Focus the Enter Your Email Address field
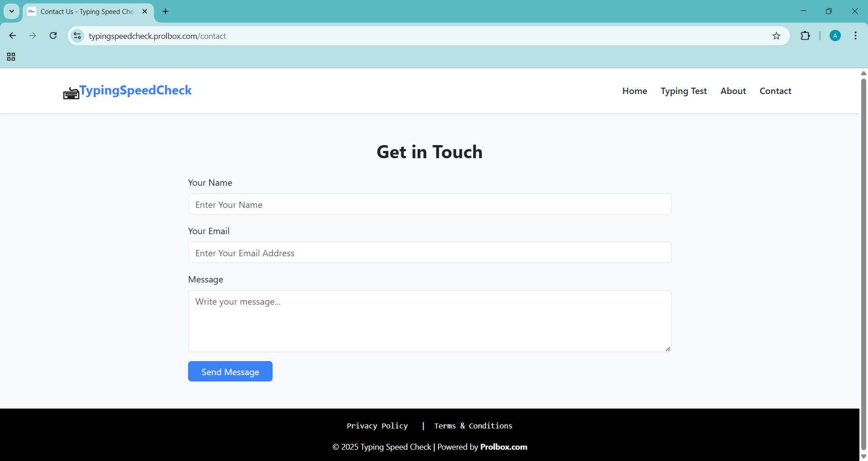Image resolution: width=868 pixels, height=461 pixels. click(429, 253)
